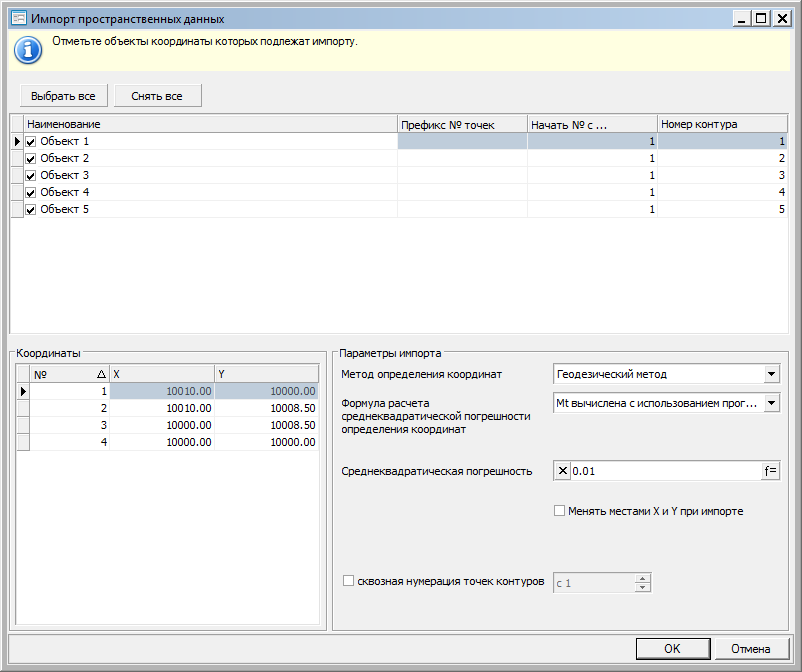802x672 pixels.
Task: Click the Отмена button
Action: click(750, 649)
